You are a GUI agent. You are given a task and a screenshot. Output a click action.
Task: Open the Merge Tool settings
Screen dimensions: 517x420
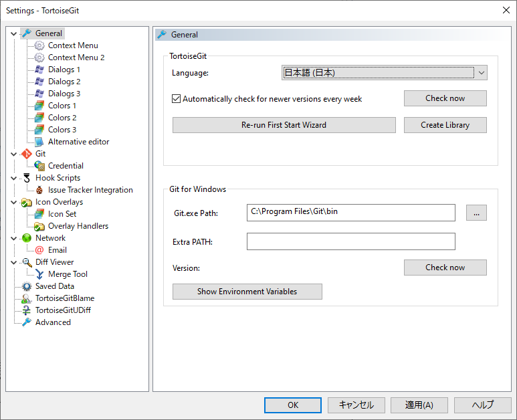68,274
